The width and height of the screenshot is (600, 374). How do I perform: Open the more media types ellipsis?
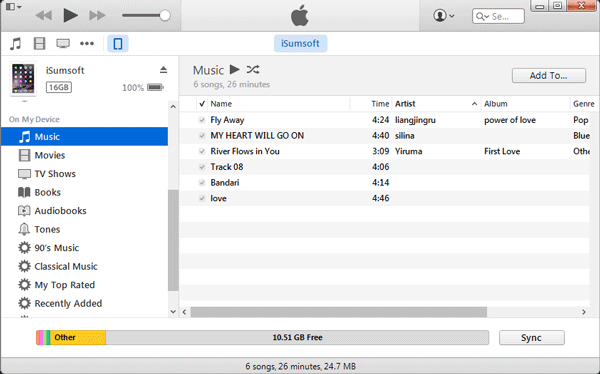pos(87,44)
